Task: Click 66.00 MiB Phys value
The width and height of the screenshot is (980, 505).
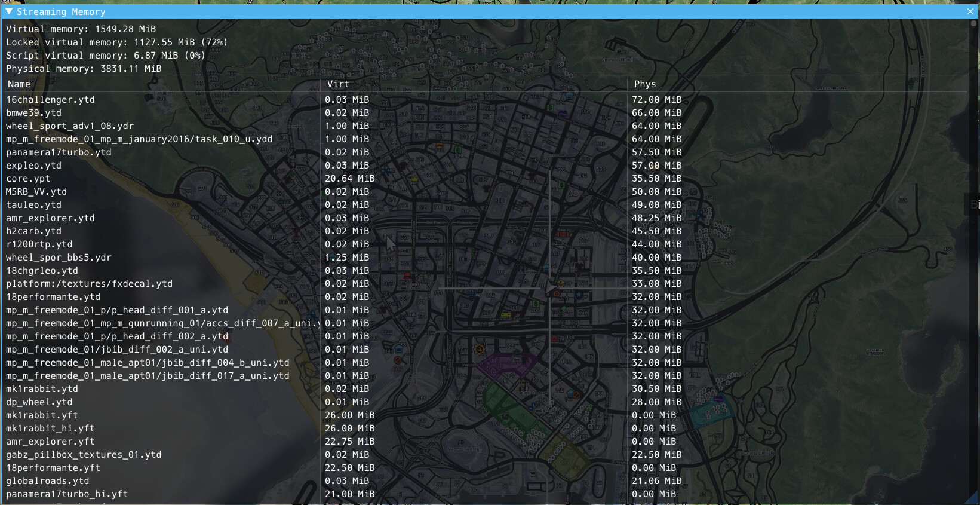Action: [x=657, y=113]
